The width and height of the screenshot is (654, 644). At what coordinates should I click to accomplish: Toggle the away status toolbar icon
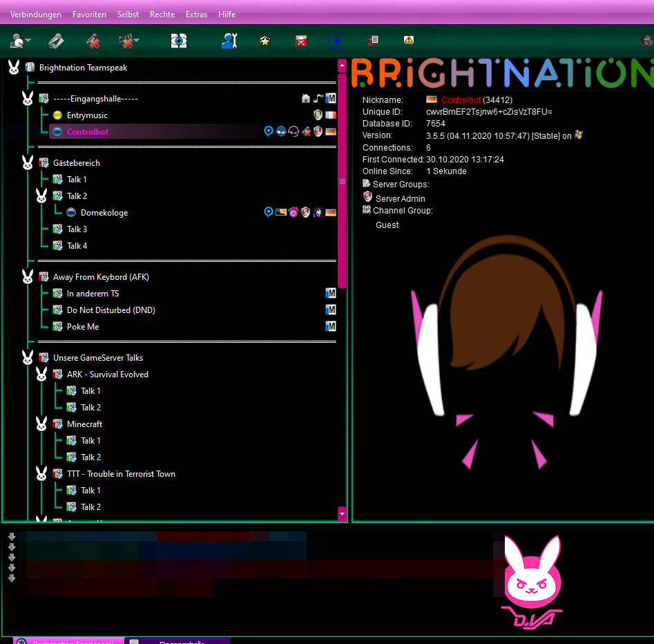[x=17, y=41]
